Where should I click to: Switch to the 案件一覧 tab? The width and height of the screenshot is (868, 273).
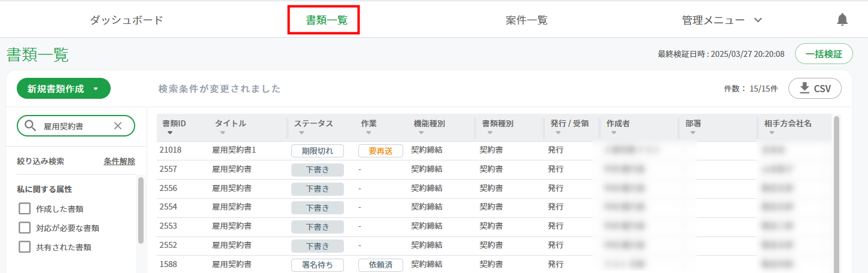[x=526, y=20]
